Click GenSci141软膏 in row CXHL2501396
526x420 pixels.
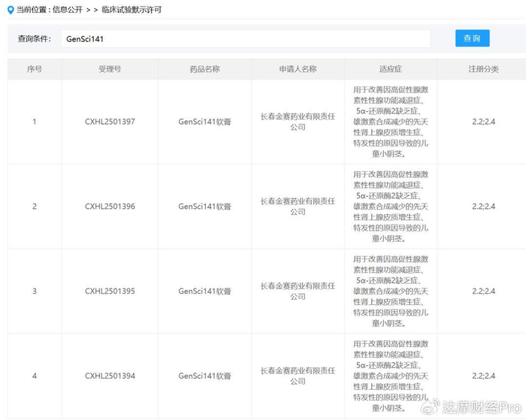(x=204, y=207)
